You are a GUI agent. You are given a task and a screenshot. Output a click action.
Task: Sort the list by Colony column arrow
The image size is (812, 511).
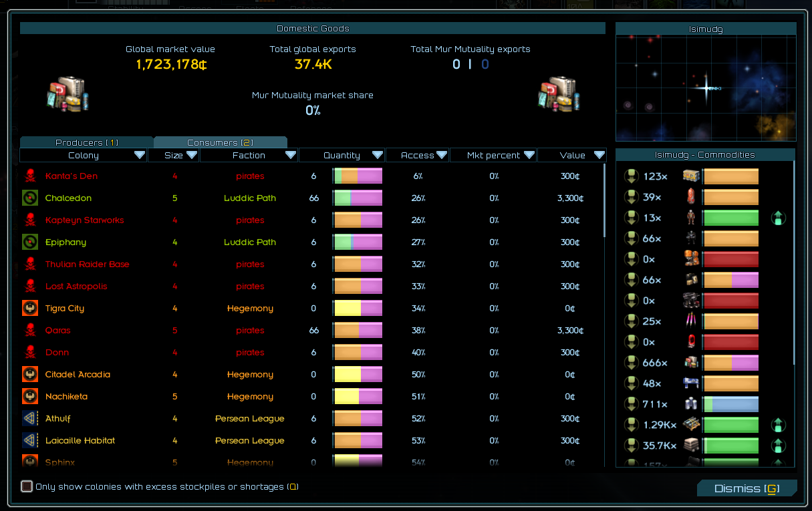(140, 155)
